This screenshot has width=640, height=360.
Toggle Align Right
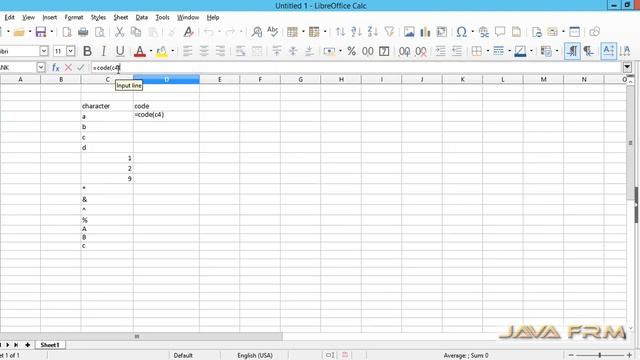(220, 51)
